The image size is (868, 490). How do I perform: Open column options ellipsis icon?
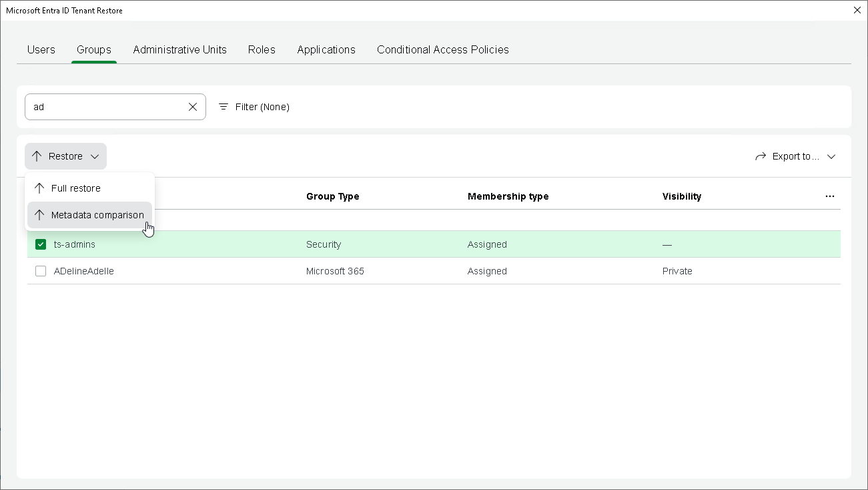829,196
